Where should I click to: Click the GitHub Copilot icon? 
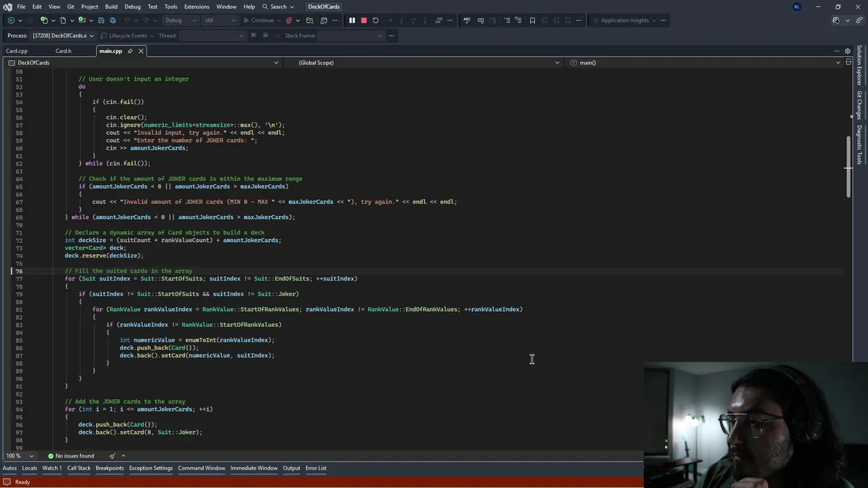point(836,20)
